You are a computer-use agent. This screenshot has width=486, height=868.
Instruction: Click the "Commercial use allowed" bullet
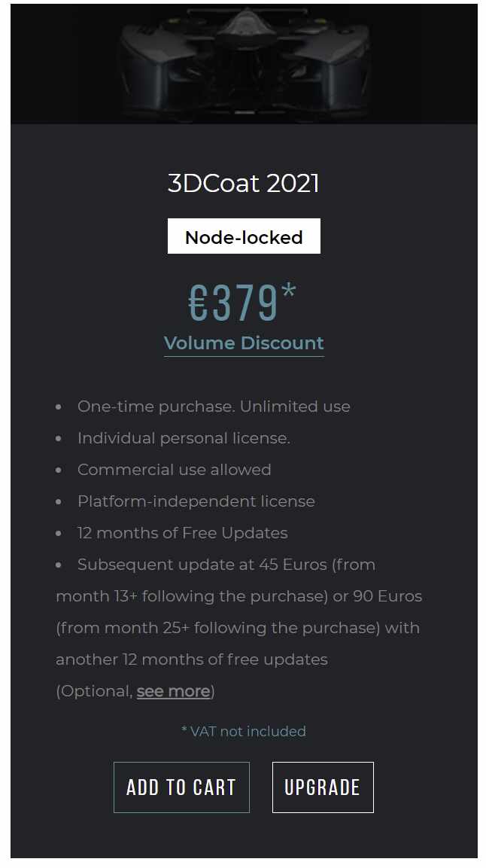pyautogui.click(x=174, y=470)
